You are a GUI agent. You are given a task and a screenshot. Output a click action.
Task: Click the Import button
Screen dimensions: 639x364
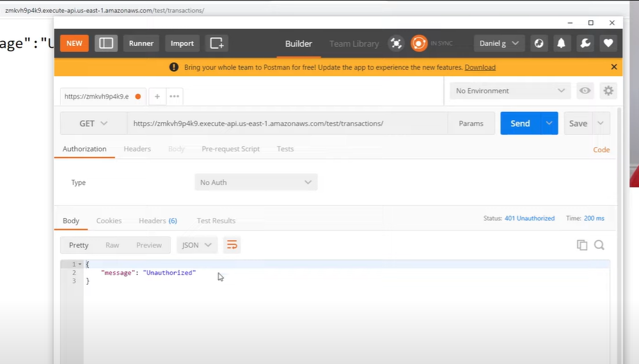[x=182, y=44]
